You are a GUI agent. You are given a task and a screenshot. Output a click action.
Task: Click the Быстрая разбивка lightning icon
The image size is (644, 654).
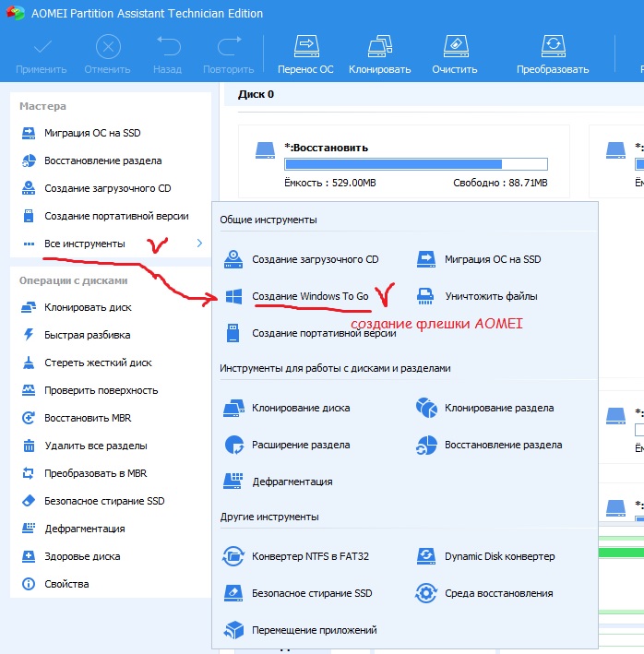click(29, 335)
